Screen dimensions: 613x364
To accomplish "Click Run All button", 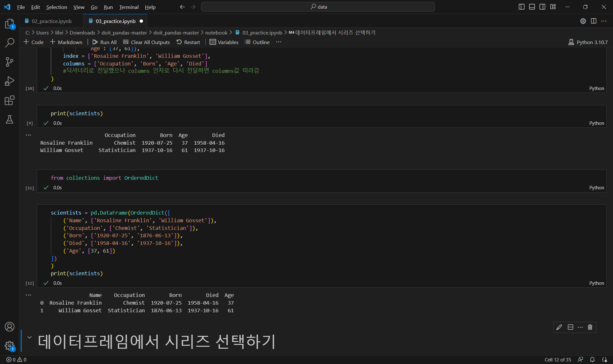I will pyautogui.click(x=104, y=42).
